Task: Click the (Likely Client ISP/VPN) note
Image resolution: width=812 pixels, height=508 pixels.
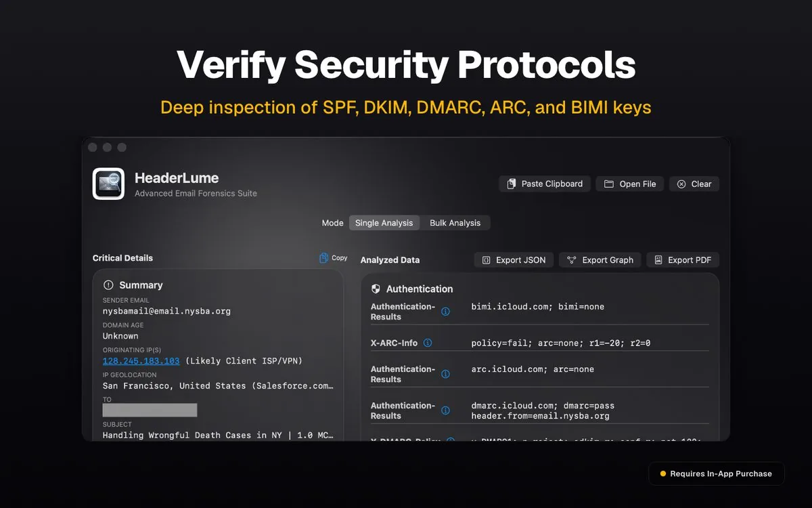Action: point(244,361)
